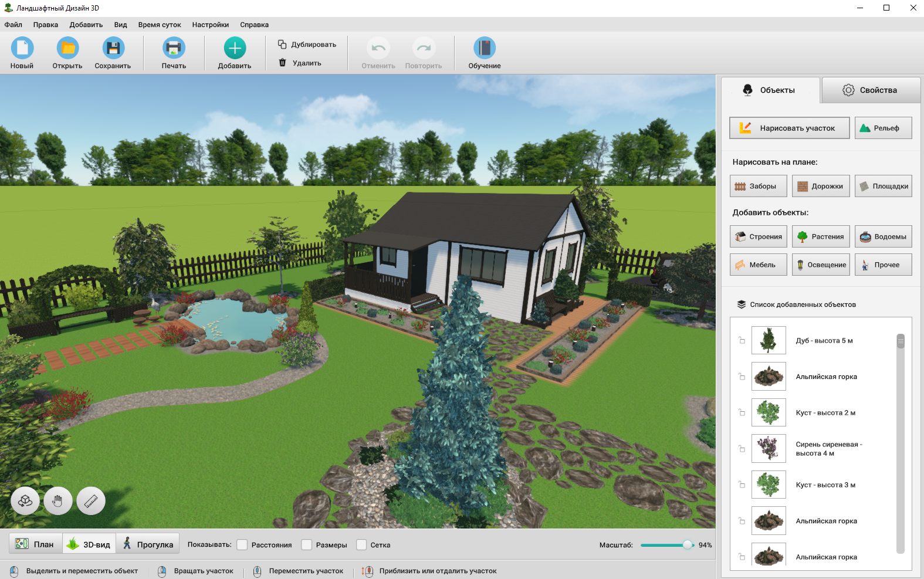The image size is (924, 579).
Task: Click the Отменить undo icon
Action: coord(378,48)
